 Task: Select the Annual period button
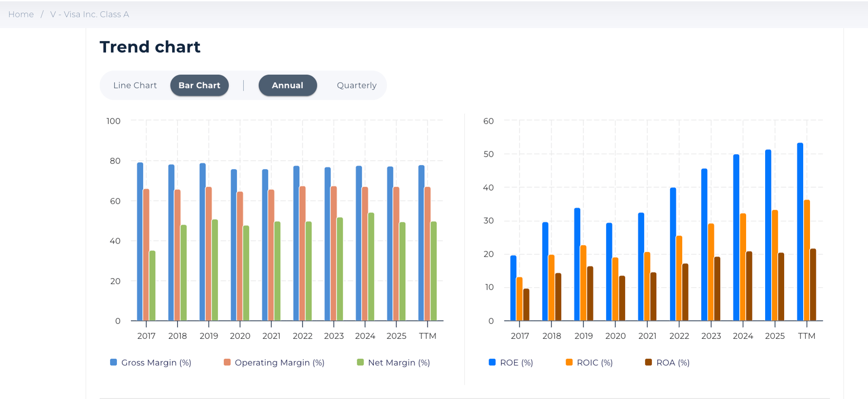[x=287, y=86]
